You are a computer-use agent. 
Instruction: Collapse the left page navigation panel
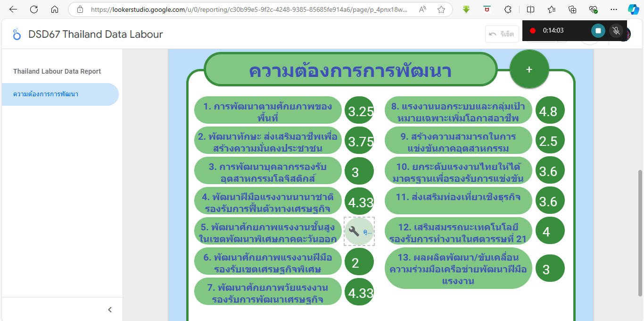pyautogui.click(x=110, y=310)
